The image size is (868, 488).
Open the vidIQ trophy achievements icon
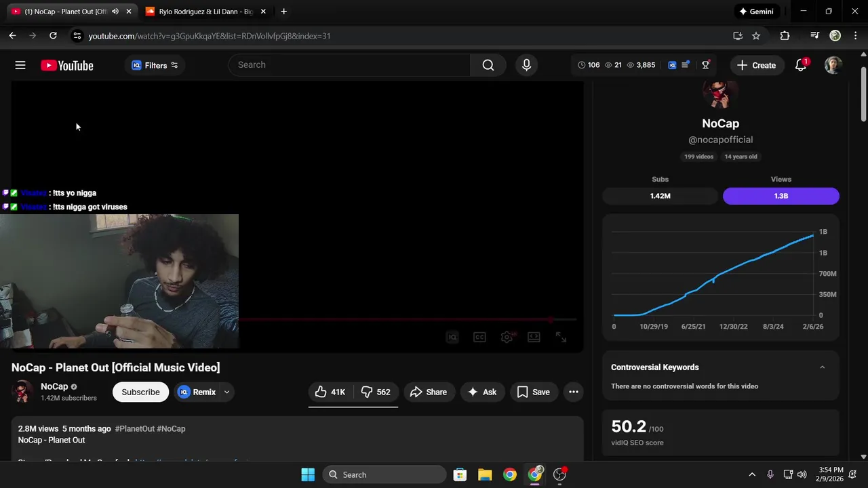(x=706, y=64)
